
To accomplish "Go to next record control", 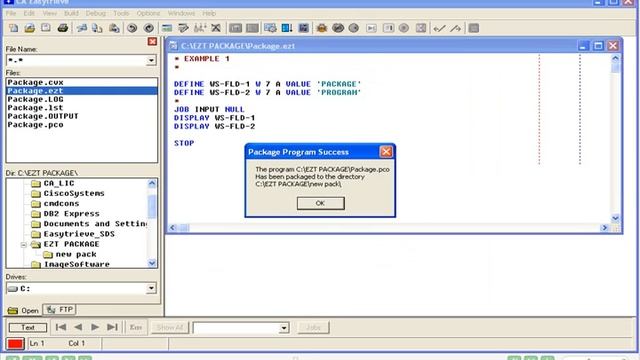I will [95, 327].
